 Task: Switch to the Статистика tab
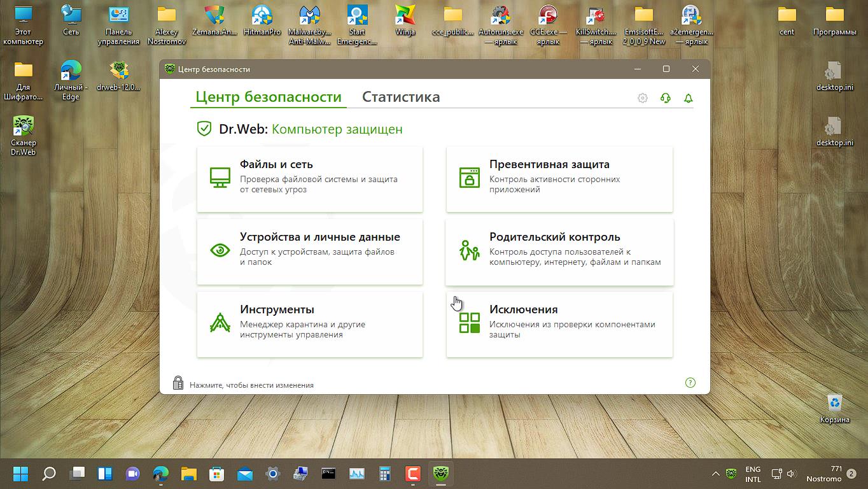point(401,97)
